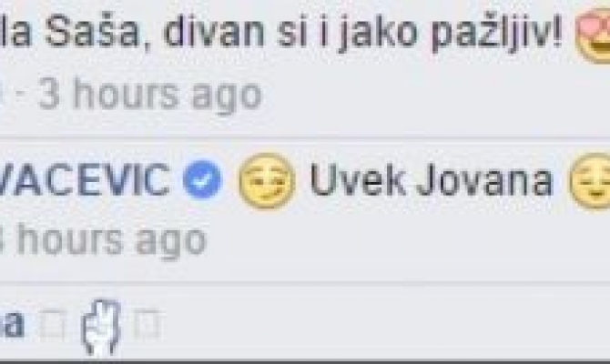Click the smirking emoji before Uvek
Viewport: 610px width, 364px height.
point(267,181)
